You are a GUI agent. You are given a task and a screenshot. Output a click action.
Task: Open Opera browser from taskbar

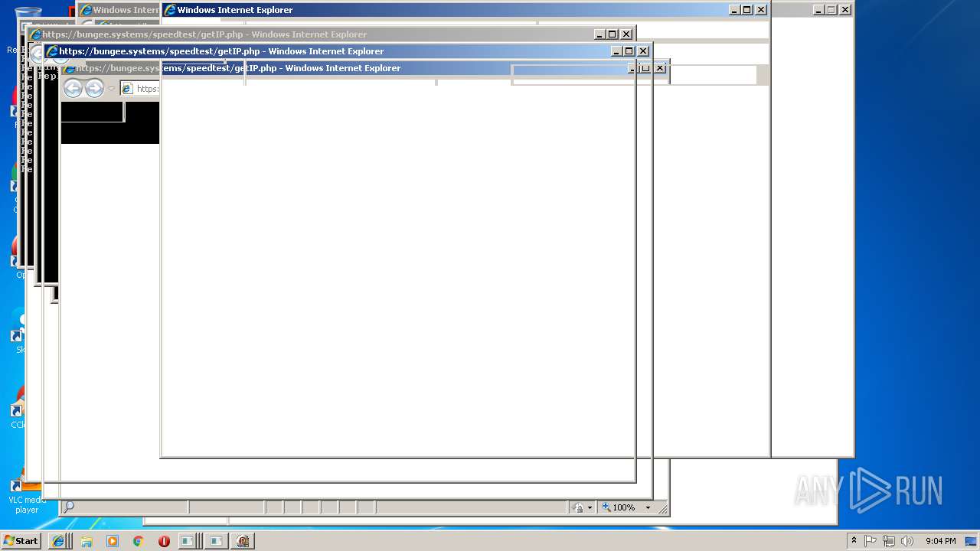[164, 541]
